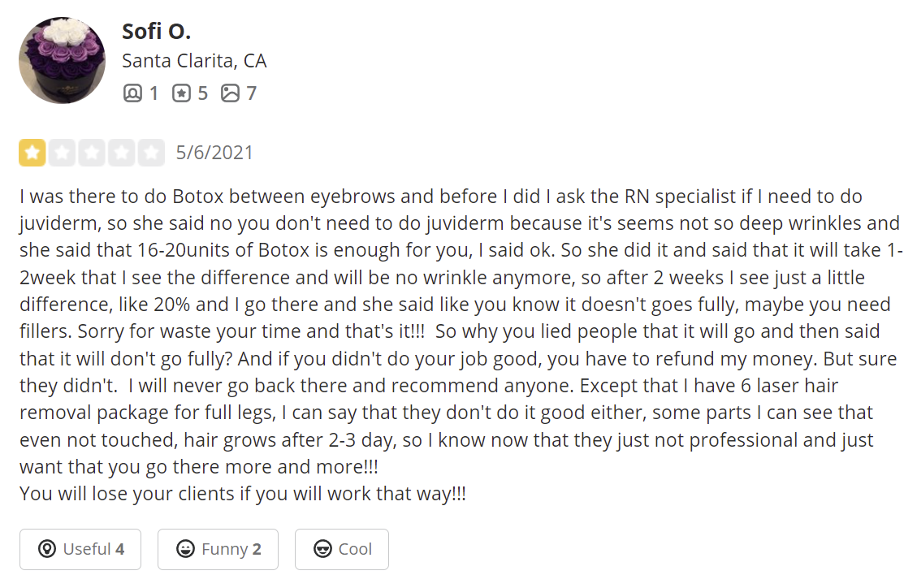
Task: Click the photos count icon
Action: pos(231,93)
